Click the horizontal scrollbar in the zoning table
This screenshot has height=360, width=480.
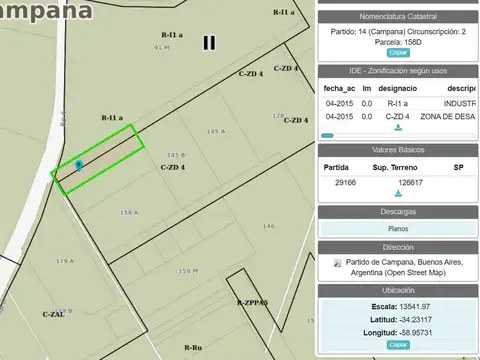point(327,135)
